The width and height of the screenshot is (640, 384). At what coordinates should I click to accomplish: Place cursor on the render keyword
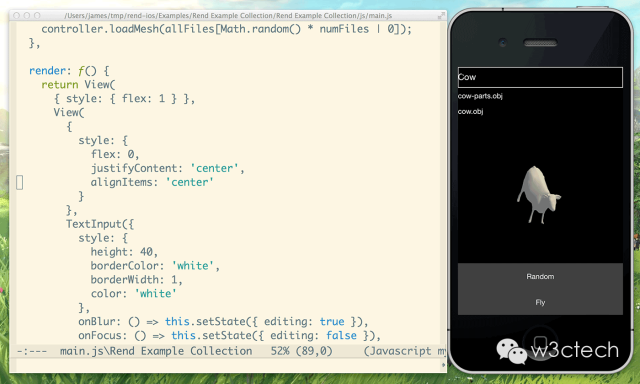pyautogui.click(x=47, y=71)
